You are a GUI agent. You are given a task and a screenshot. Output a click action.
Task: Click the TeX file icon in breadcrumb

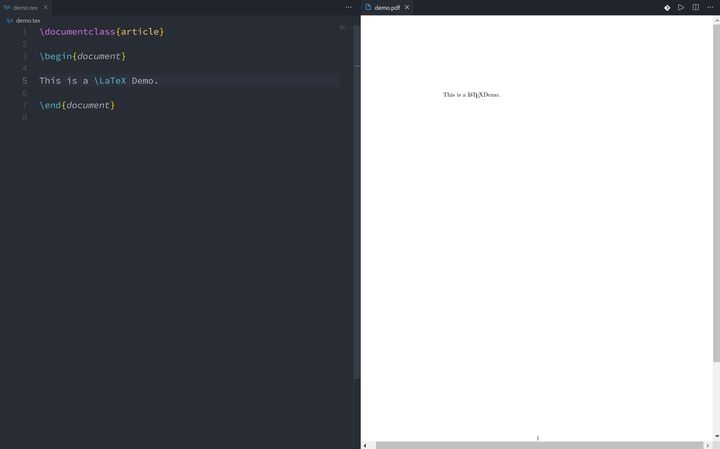10,21
